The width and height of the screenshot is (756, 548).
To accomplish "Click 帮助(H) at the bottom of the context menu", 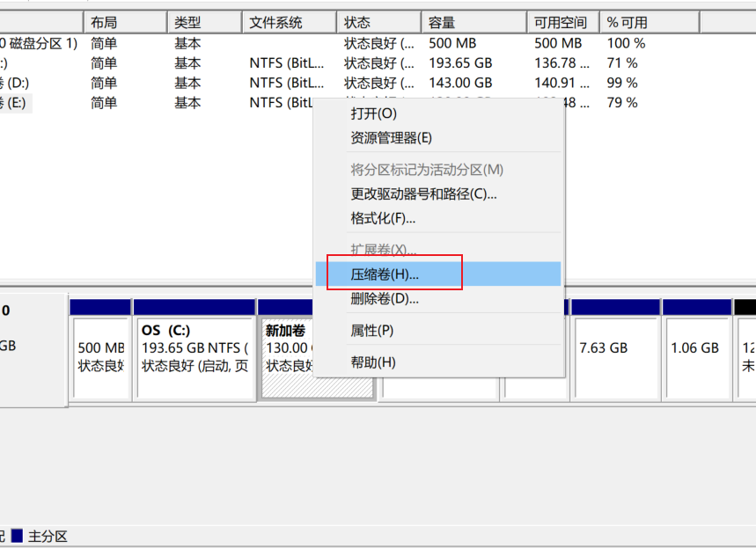I will click(x=437, y=362).
